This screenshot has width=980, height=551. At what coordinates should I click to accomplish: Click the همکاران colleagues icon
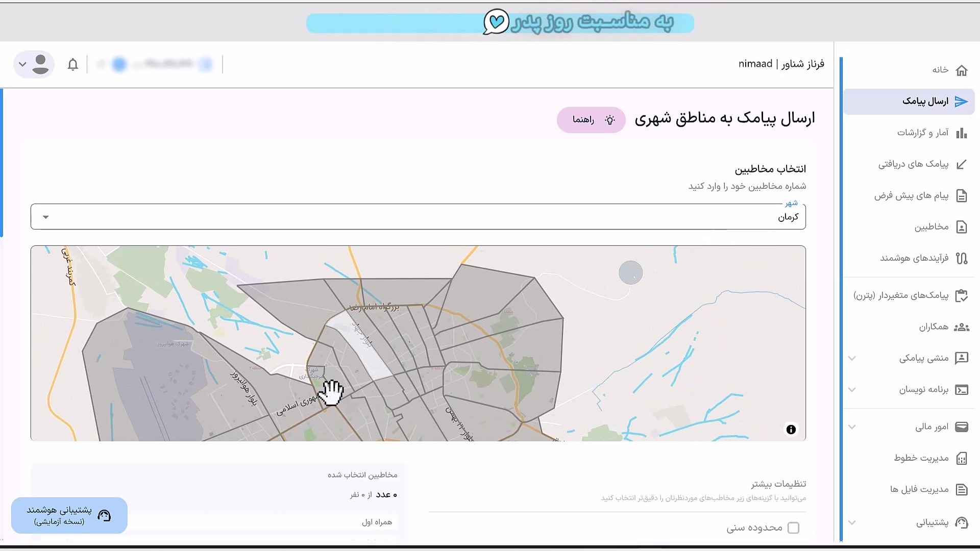[x=961, y=327]
